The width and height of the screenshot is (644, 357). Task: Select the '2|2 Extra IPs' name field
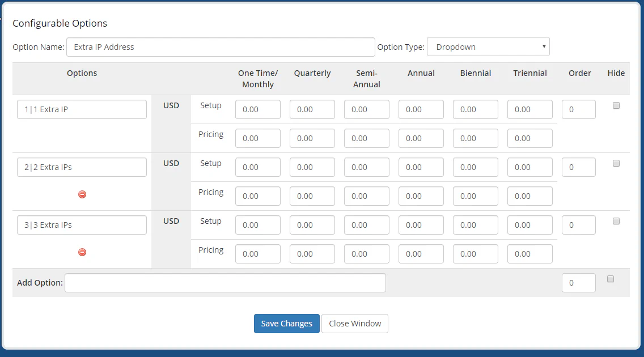[82, 167]
